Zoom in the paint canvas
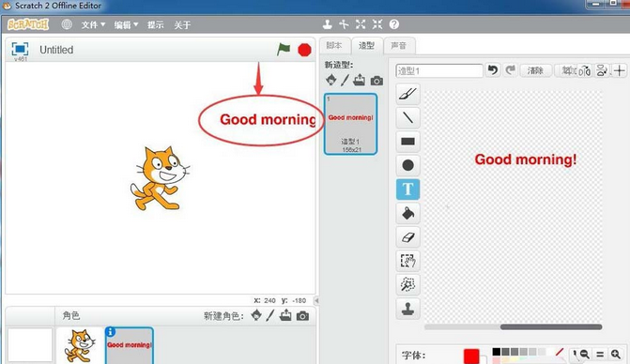The width and height of the screenshot is (630, 364). click(616, 354)
